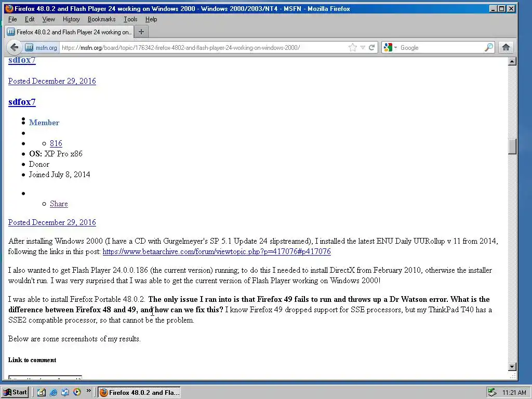Viewport: 532px width, 399px height.
Task: Open the History menu
Action: tap(71, 19)
